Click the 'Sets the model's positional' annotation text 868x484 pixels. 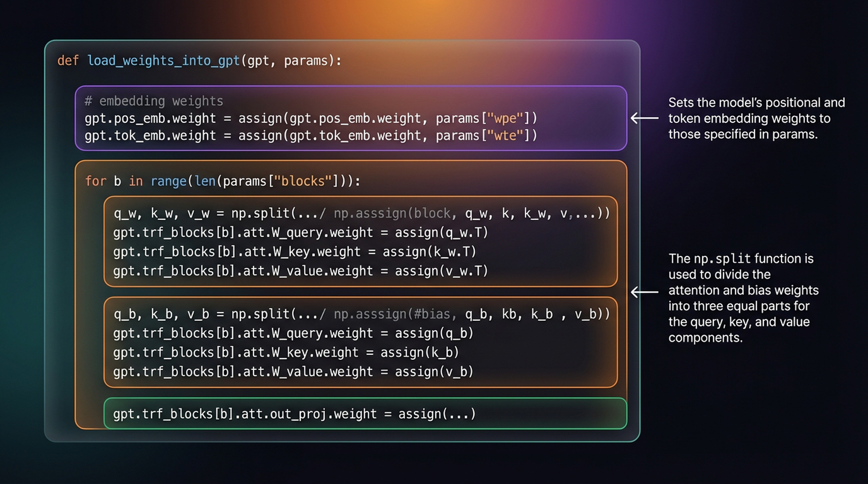[x=757, y=118]
